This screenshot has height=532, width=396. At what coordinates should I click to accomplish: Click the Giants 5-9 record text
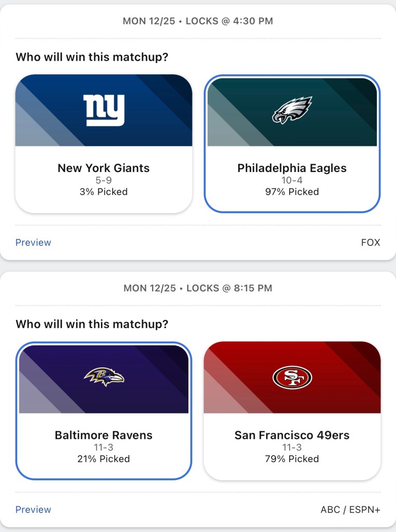[104, 180]
